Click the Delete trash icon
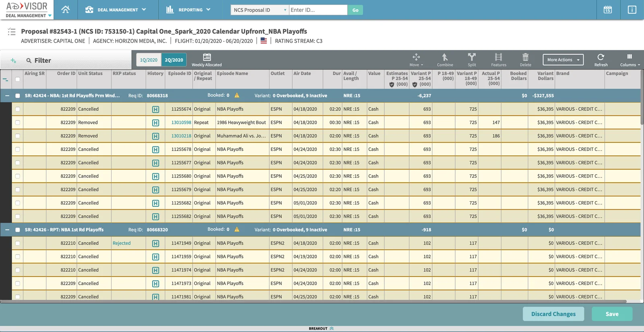The width and height of the screenshot is (644, 332). [525, 57]
